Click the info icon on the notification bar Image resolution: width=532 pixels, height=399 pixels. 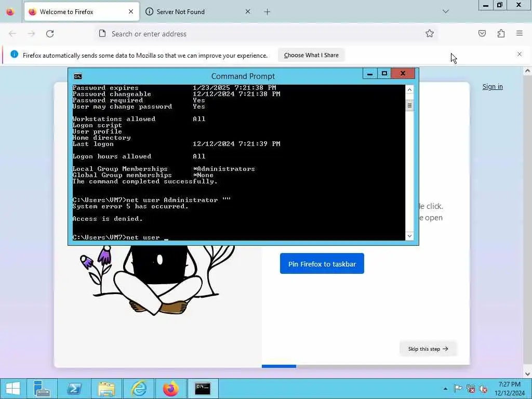14,54
